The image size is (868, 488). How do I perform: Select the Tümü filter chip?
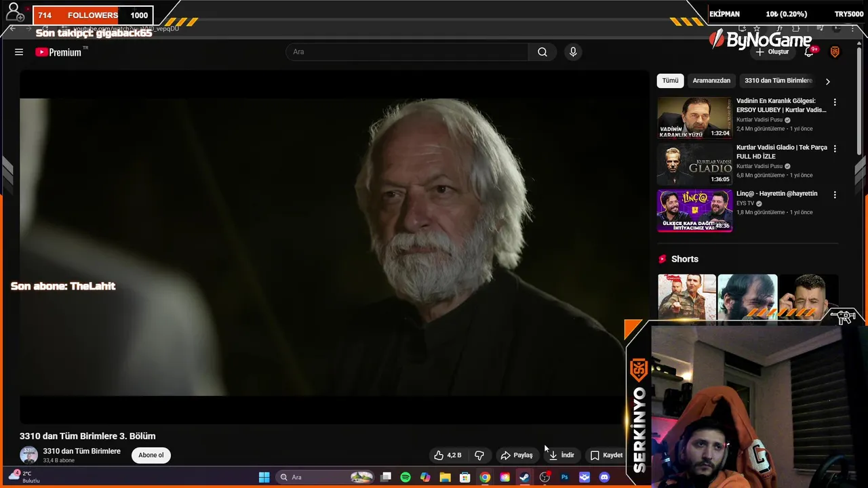(x=670, y=81)
